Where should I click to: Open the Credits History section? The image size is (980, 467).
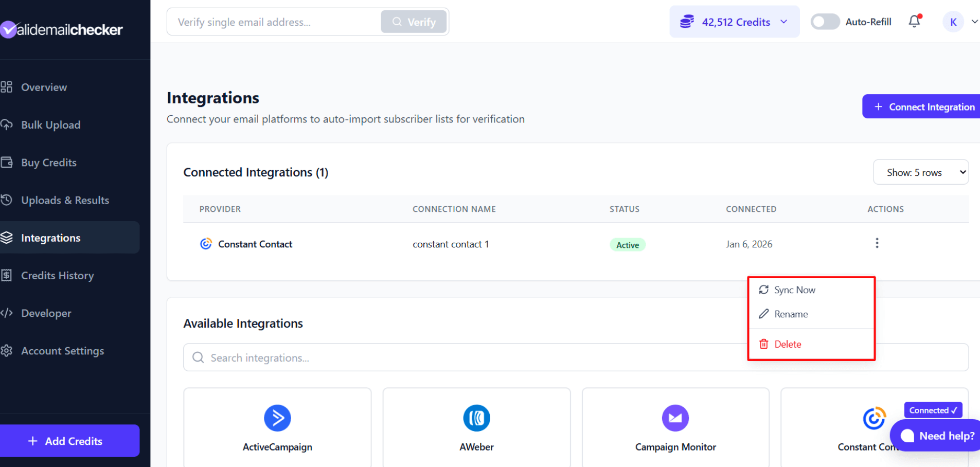[x=58, y=275]
